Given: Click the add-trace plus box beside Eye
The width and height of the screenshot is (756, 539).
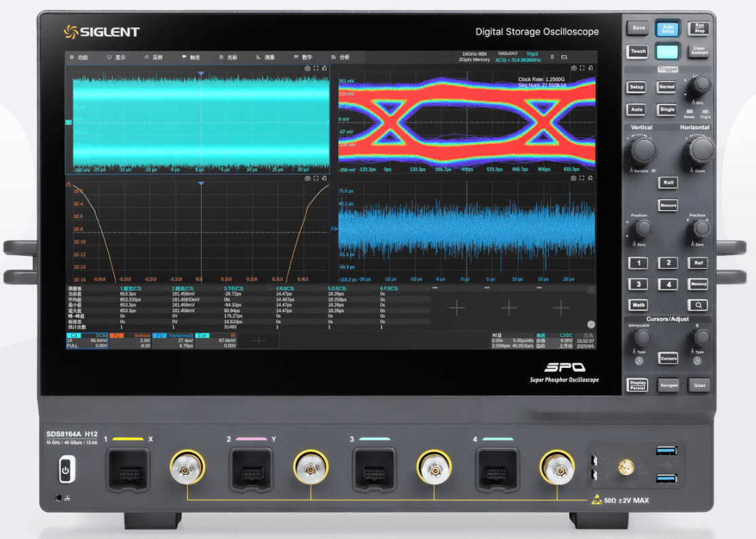Looking at the screenshot, I should 259,341.
